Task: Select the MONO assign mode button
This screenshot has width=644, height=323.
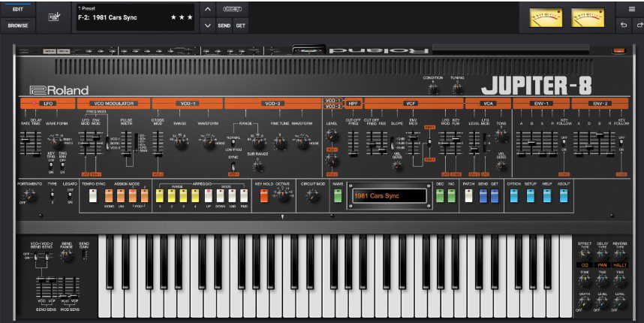Action: [109, 195]
